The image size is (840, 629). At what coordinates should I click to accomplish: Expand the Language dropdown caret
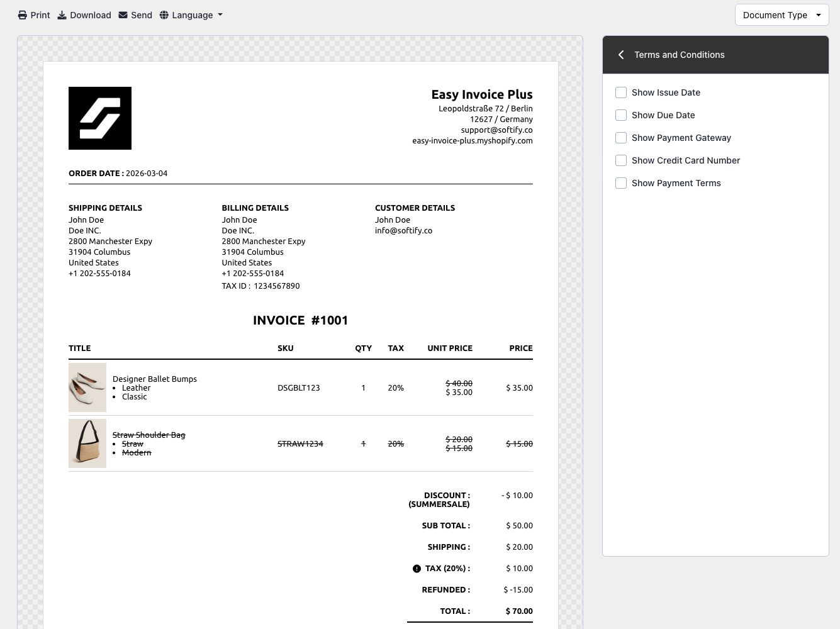tap(220, 15)
